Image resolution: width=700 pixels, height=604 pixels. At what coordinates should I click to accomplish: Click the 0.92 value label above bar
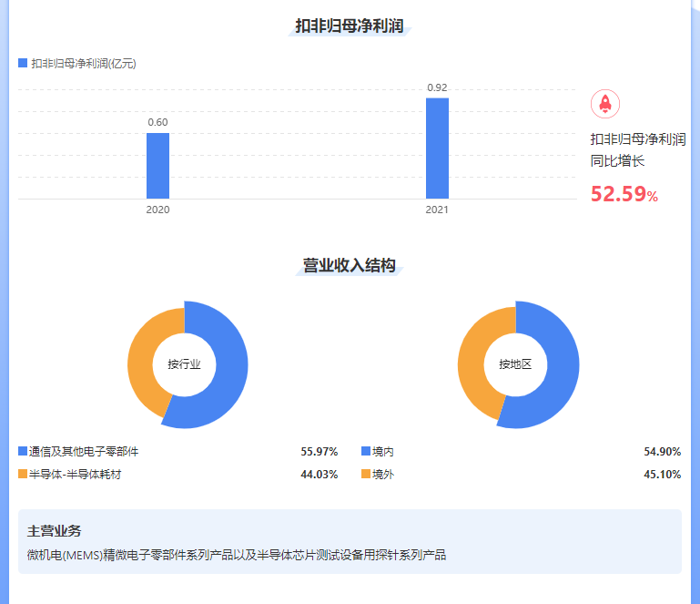(437, 87)
